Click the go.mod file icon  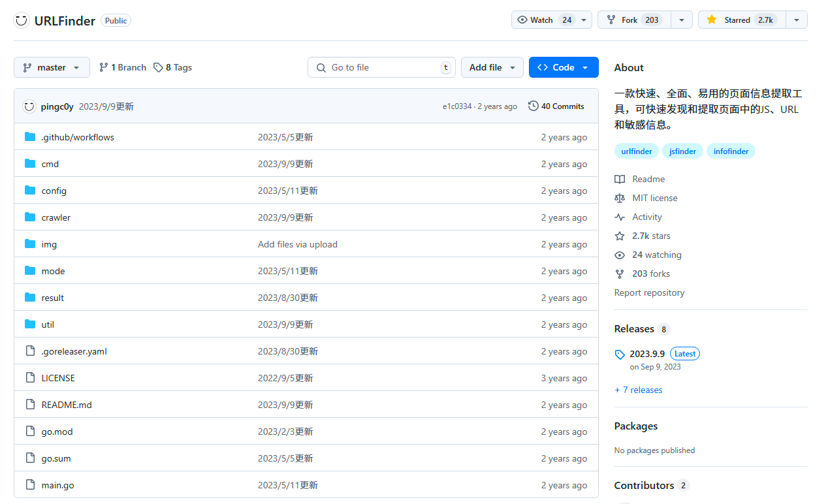(30, 431)
